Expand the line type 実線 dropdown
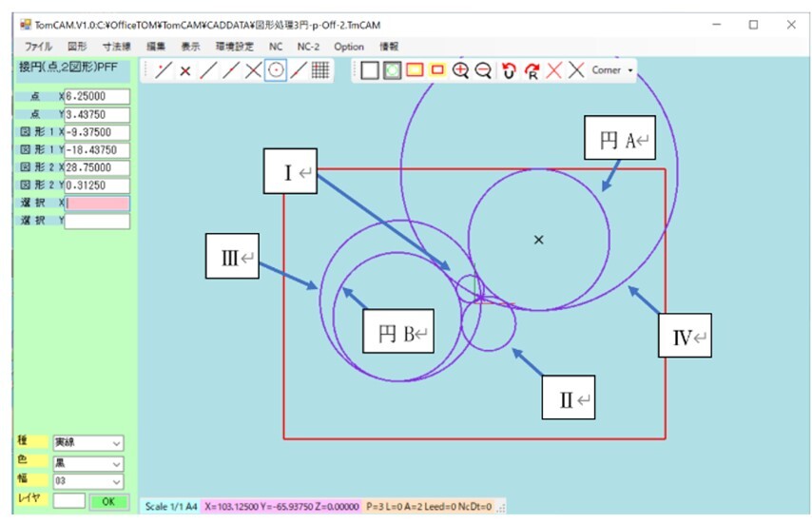Image resolution: width=812 pixels, height=523 pixels. coord(87,443)
